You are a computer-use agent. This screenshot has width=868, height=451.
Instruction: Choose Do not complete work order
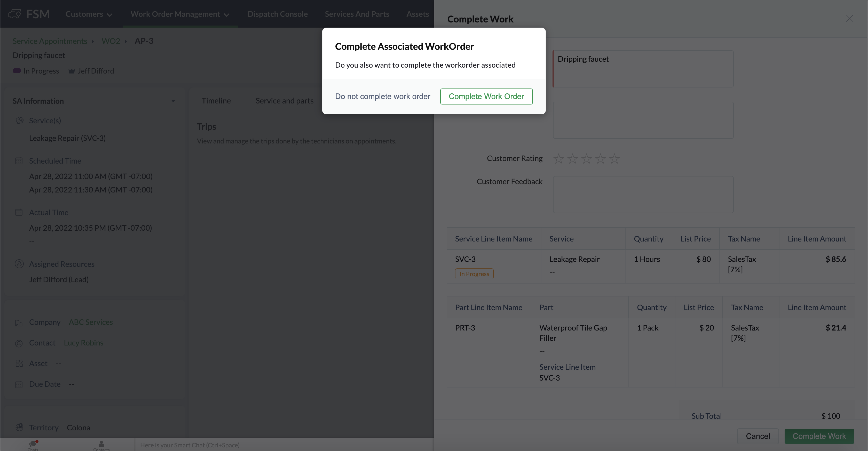click(x=382, y=96)
